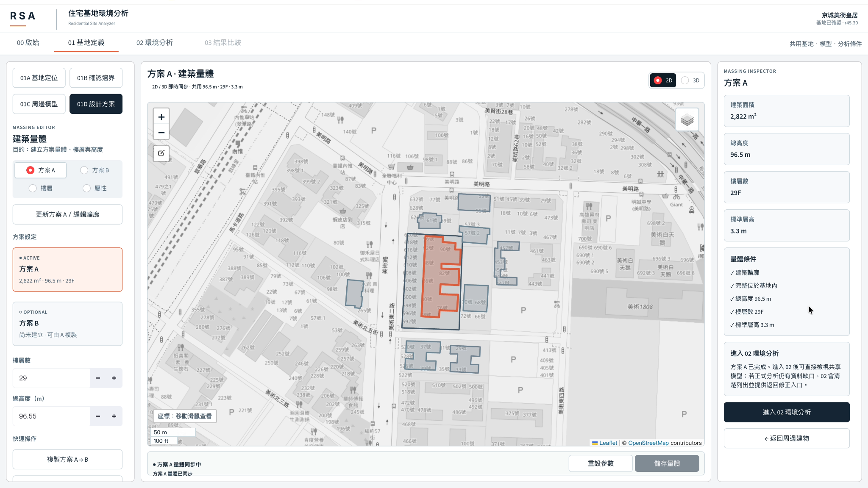Click the 建築面積 2,822 m² card
868x488 pixels.
click(x=787, y=111)
